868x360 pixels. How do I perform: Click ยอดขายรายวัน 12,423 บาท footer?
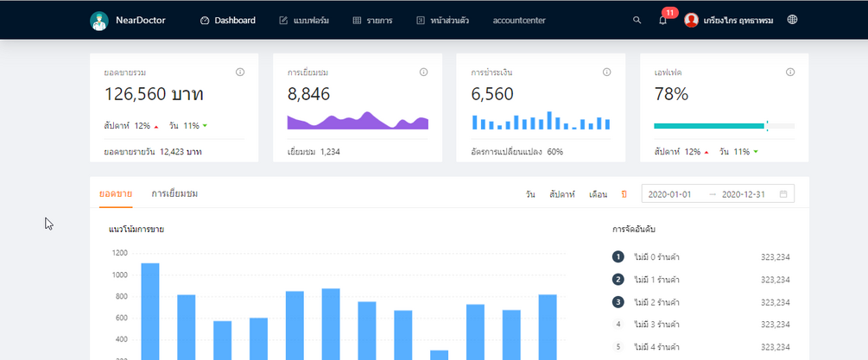(153, 151)
